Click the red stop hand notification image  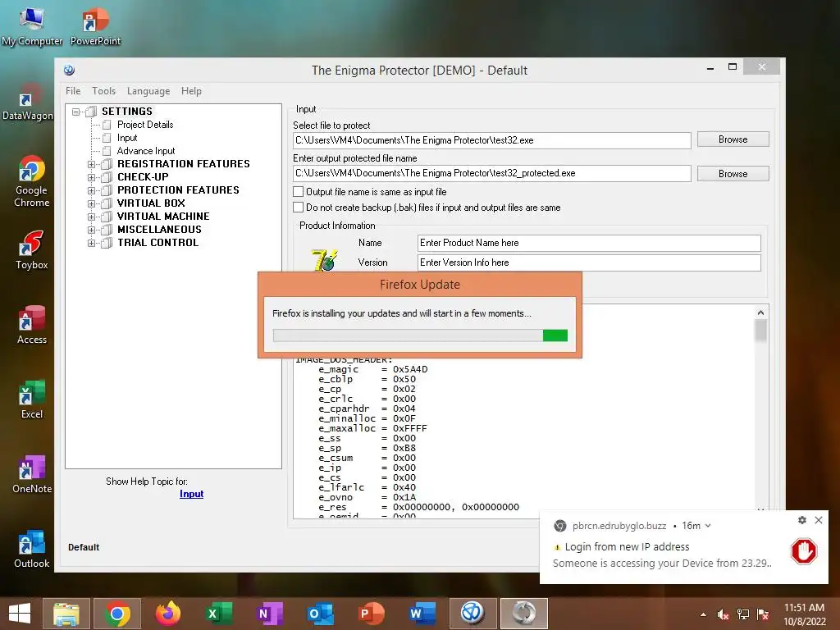(x=804, y=551)
